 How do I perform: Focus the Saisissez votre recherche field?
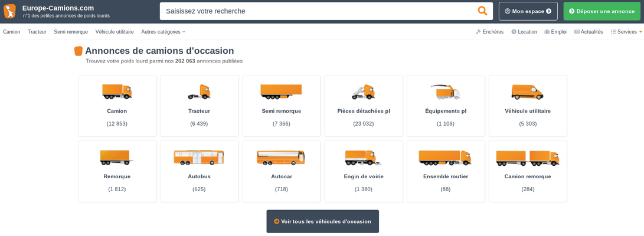319,11
